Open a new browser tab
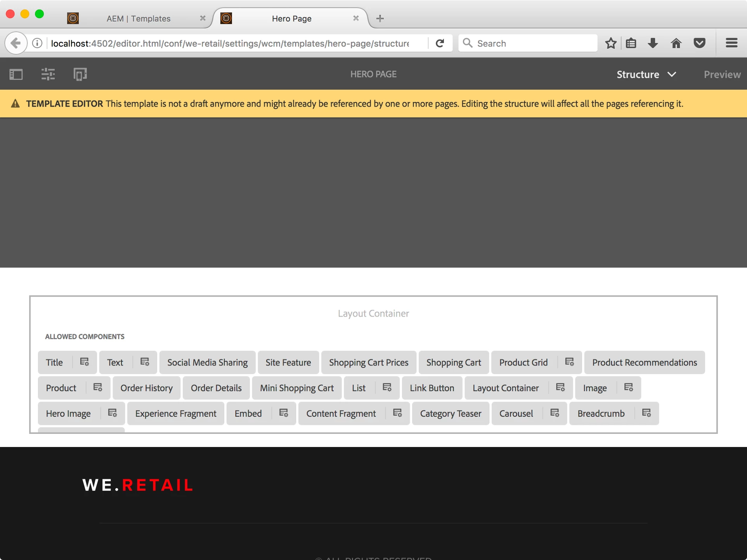Image resolution: width=747 pixels, height=560 pixels. pos(380,18)
